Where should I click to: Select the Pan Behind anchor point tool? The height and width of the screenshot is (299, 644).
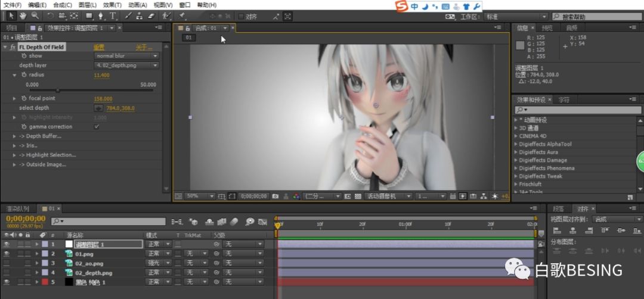pyautogui.click(x=74, y=16)
